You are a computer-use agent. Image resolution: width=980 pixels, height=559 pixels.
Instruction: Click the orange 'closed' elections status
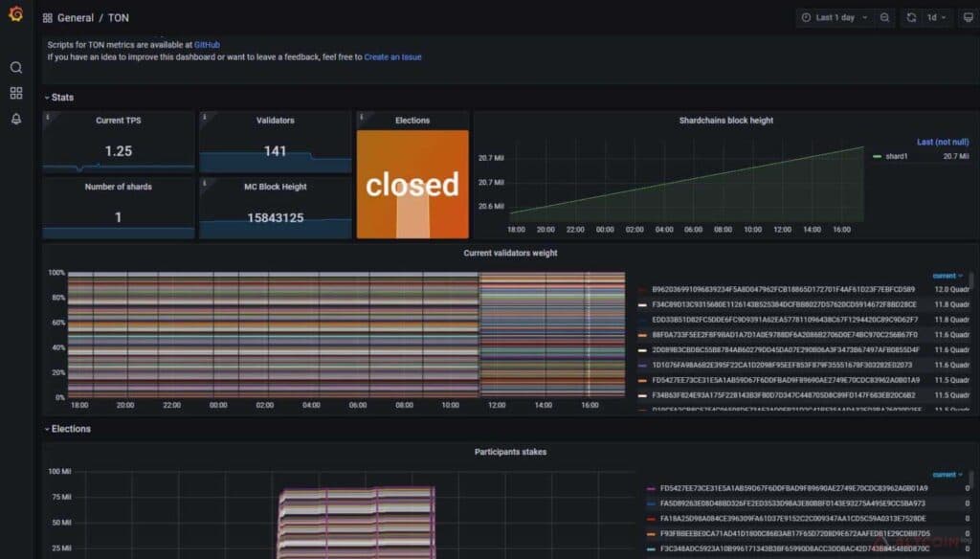[412, 185]
